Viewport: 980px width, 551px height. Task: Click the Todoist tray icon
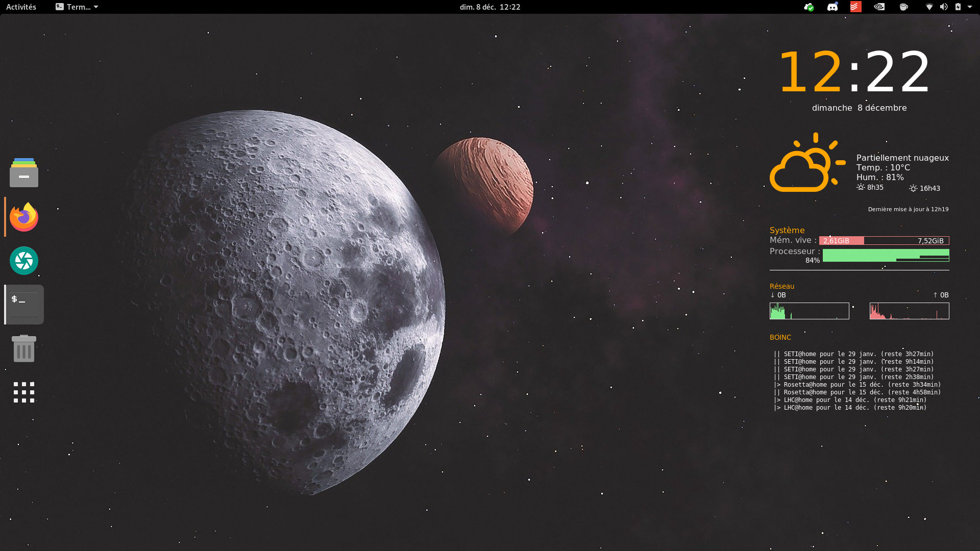click(x=855, y=7)
